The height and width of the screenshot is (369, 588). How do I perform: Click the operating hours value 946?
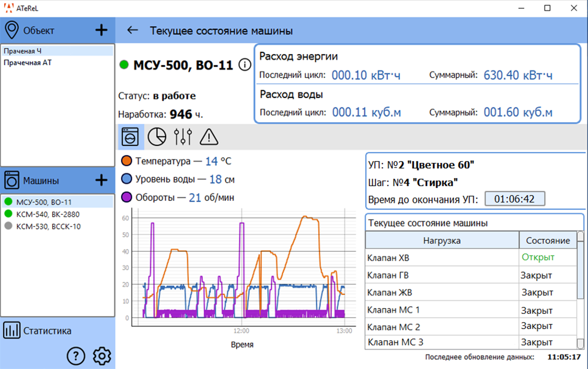pyautogui.click(x=181, y=114)
